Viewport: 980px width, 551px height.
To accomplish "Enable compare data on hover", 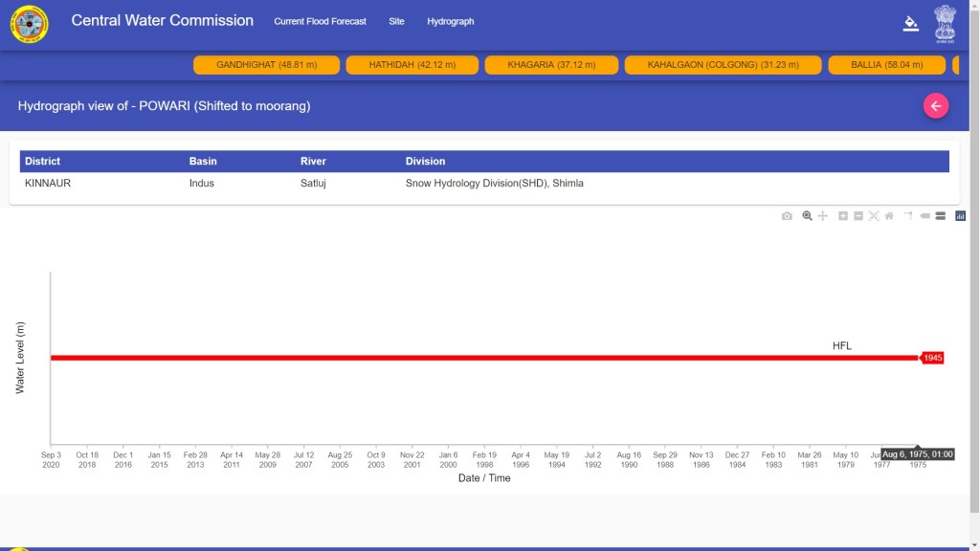I will click(x=941, y=216).
